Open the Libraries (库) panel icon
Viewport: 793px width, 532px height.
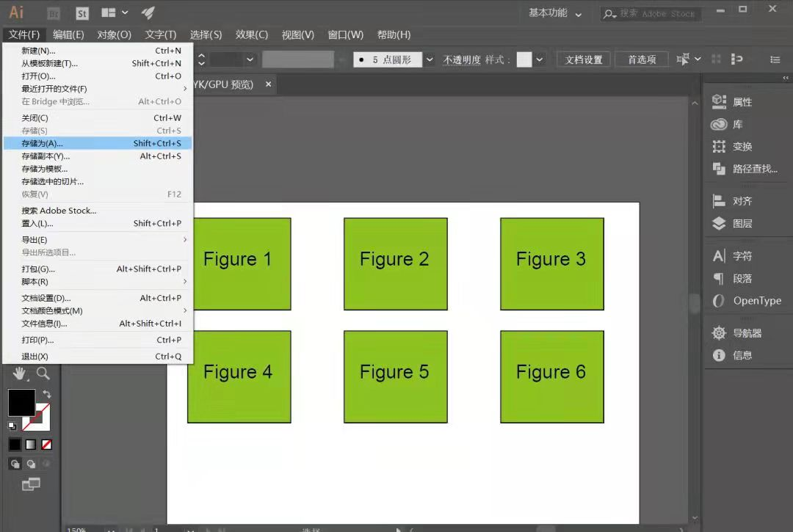click(x=719, y=124)
